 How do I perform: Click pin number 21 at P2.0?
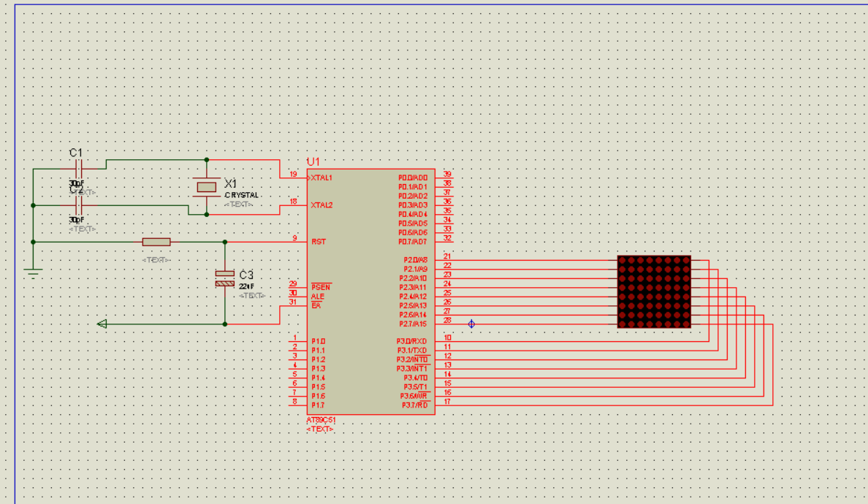(x=447, y=256)
